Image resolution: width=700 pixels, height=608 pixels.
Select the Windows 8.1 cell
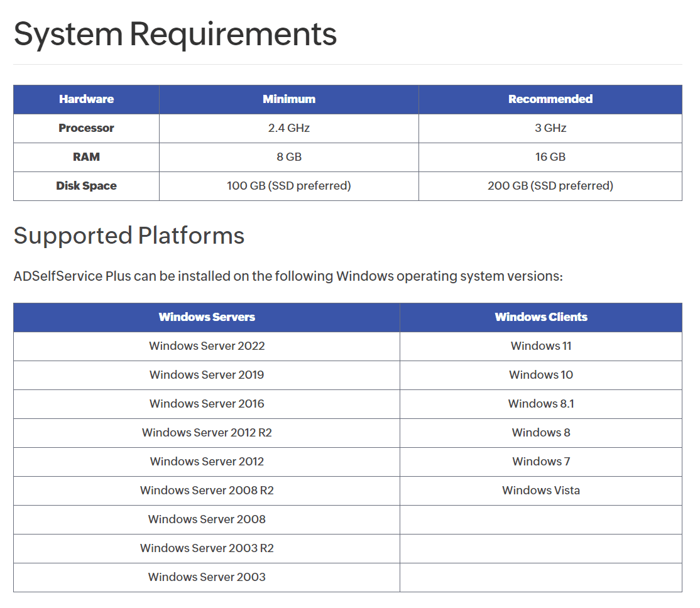pyautogui.click(x=541, y=404)
